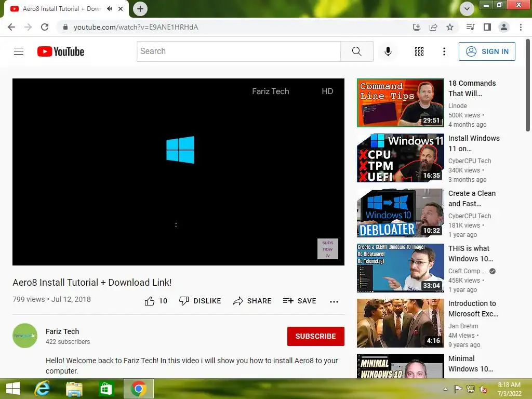Go back with browser back arrow
The image size is (532, 399).
click(11, 27)
